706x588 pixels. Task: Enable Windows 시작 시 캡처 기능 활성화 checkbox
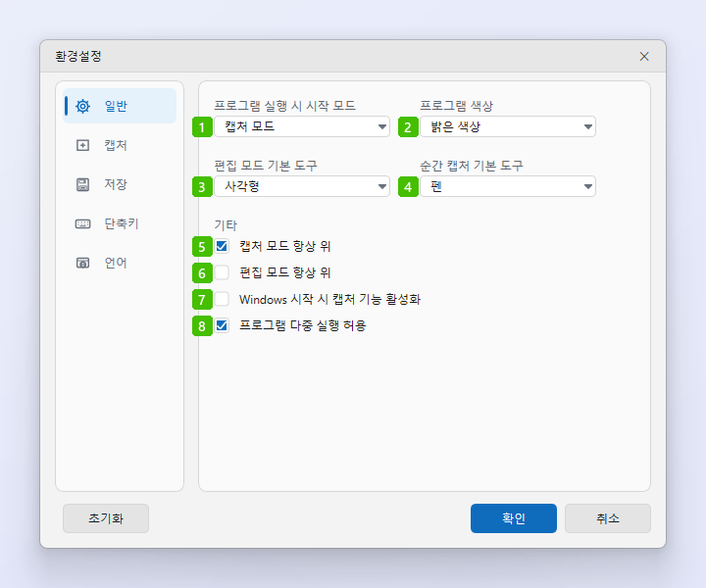pos(222,299)
